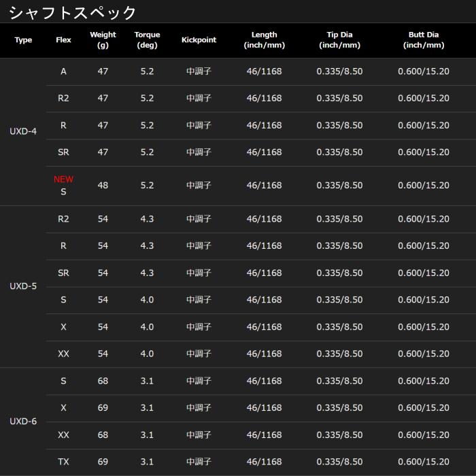Select the UXD-5 type cell
The image size is (476, 476).
coord(23,286)
